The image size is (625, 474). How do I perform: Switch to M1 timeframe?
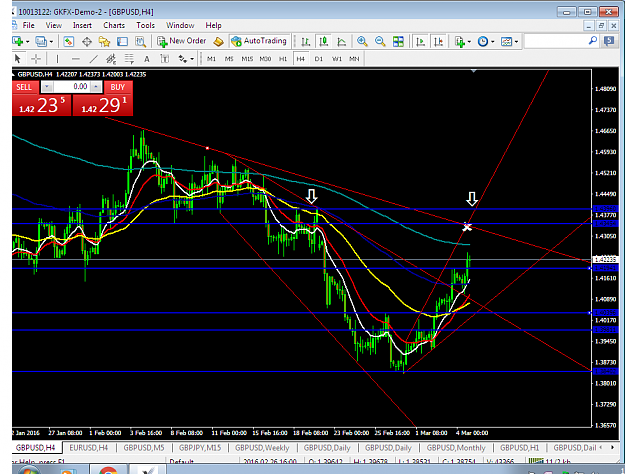click(x=211, y=59)
